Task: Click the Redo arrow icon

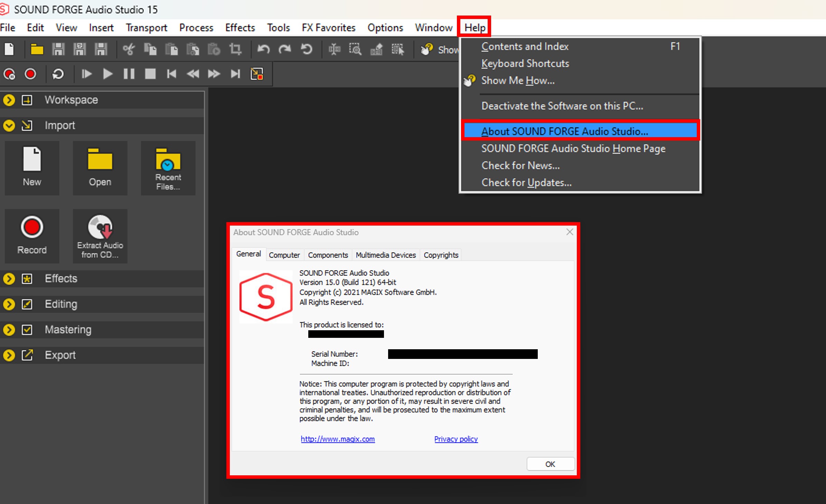Action: point(285,49)
